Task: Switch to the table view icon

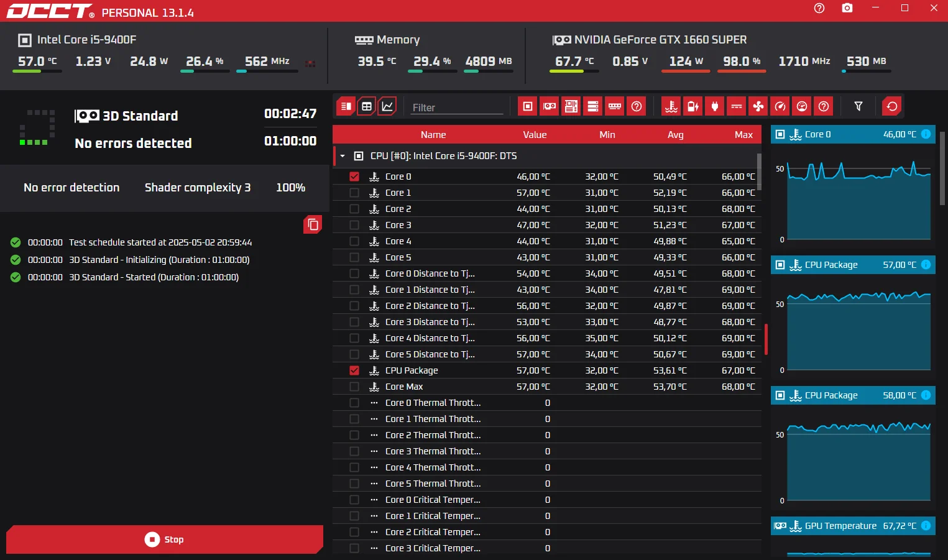Action: (367, 106)
